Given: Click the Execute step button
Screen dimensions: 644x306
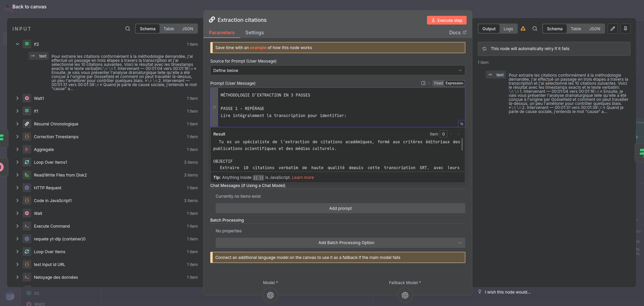Looking at the screenshot, I should click(x=446, y=21).
